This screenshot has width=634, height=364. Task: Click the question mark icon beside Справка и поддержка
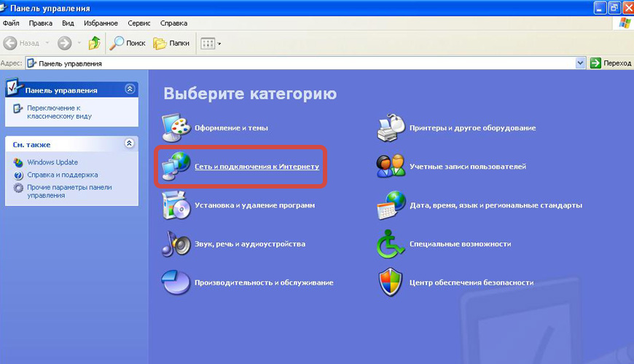pyautogui.click(x=18, y=175)
